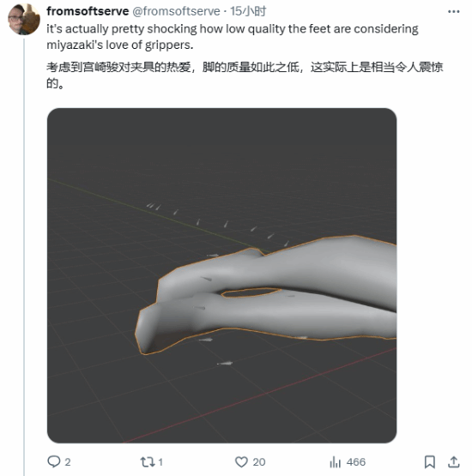Click the Chinese translated tweet text
This screenshot has height=476, width=472.
click(x=245, y=75)
